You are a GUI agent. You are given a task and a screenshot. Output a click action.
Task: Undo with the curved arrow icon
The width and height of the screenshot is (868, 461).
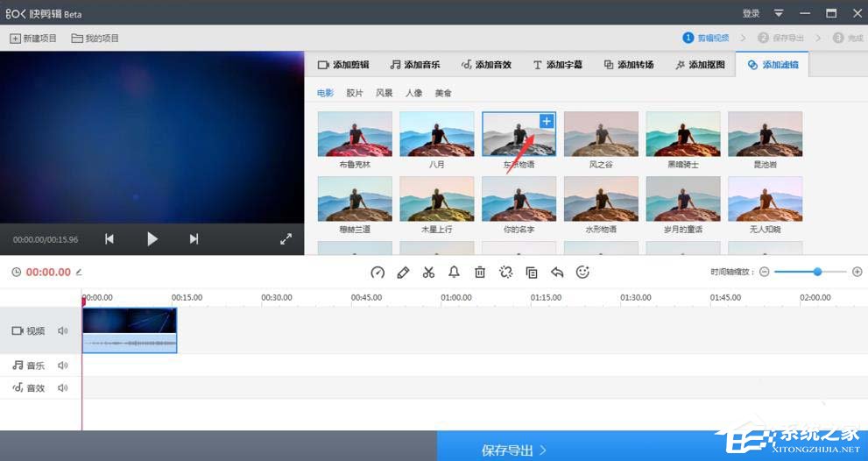(x=557, y=272)
